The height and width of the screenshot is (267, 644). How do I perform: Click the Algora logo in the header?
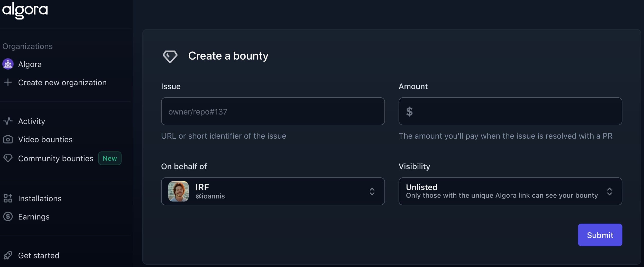pos(25,10)
